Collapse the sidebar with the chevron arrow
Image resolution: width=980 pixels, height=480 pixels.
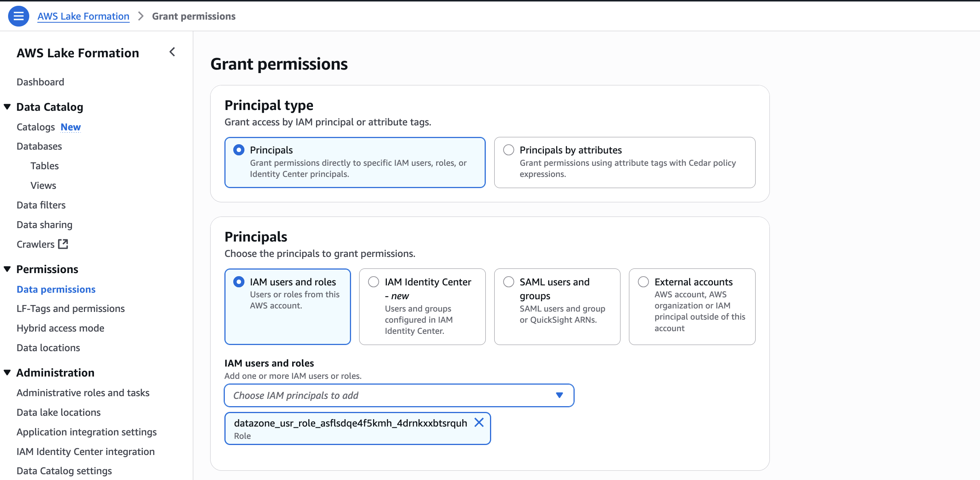pos(172,52)
